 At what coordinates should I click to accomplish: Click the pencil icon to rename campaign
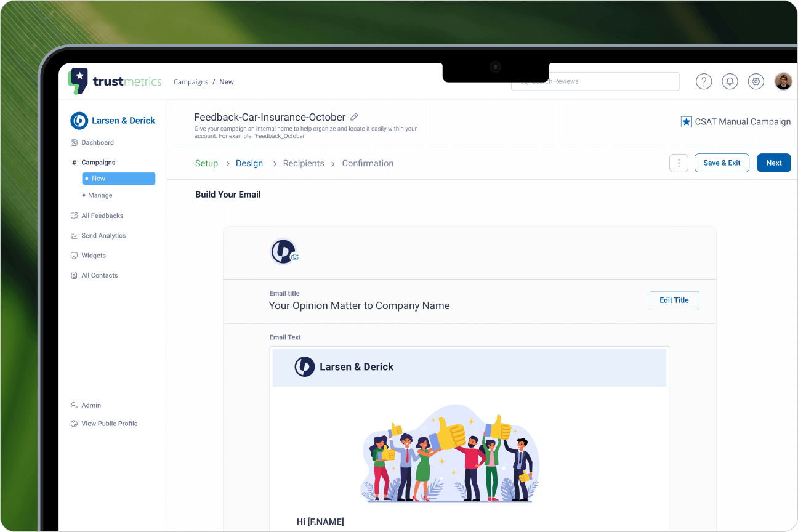tap(354, 117)
